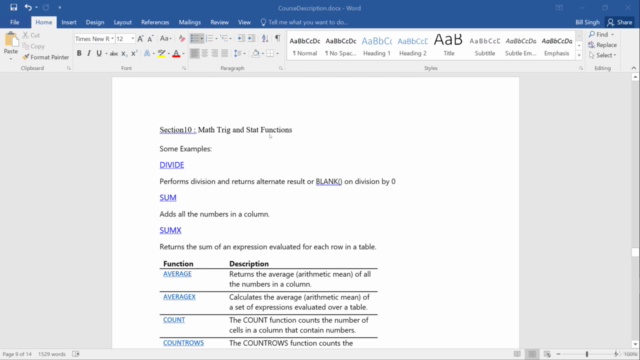Align text left
This screenshot has height=360, width=640.
[x=195, y=53]
